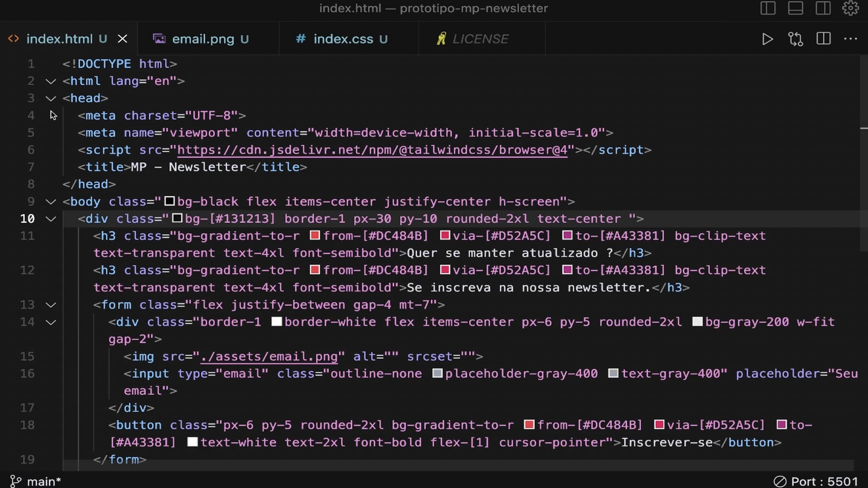This screenshot has height=488, width=868.
Task: Toggle bottom panel layout icon
Action: (795, 8)
